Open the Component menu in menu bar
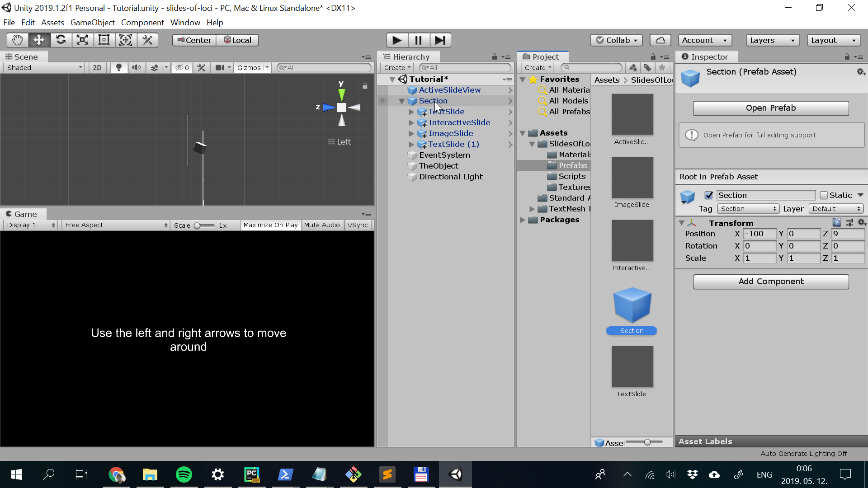This screenshot has height=488, width=868. pos(142,22)
